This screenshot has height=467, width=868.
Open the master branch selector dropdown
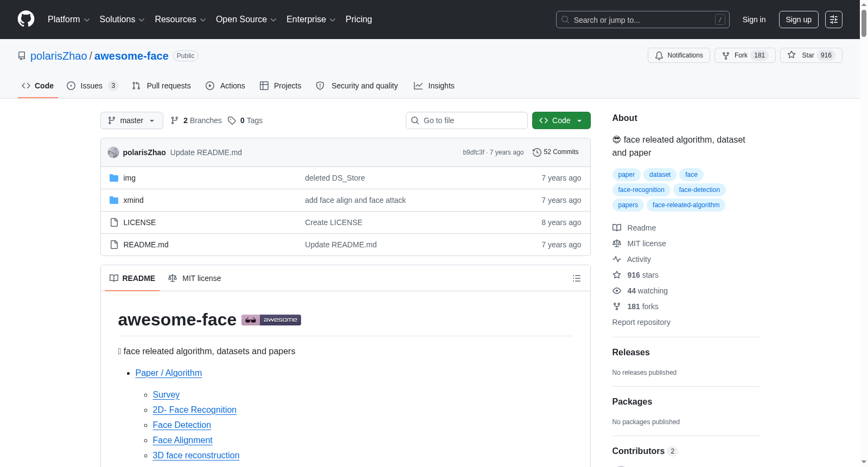[x=132, y=120]
